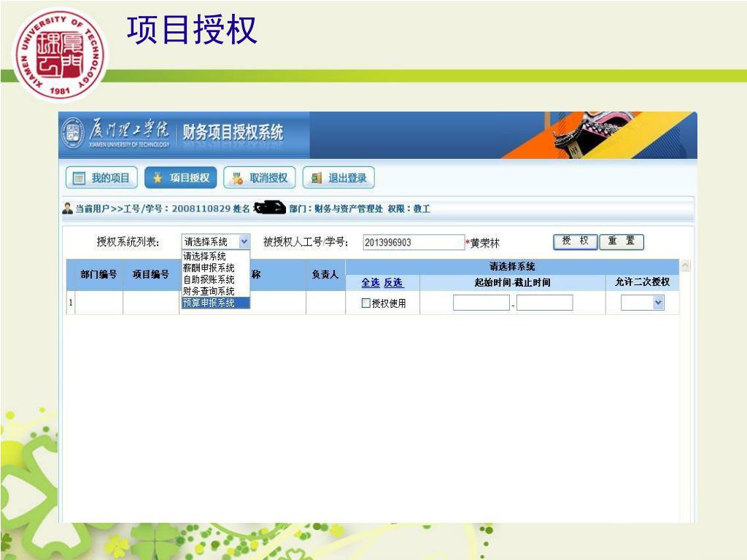This screenshot has height=560, width=747.
Task: Click the row number 1 cell
Action: pos(71,303)
